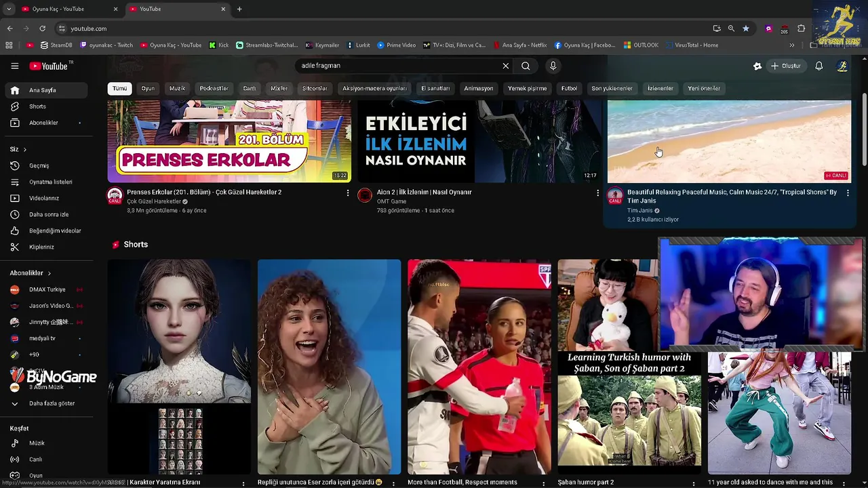Open the notifications bell

point(818,66)
